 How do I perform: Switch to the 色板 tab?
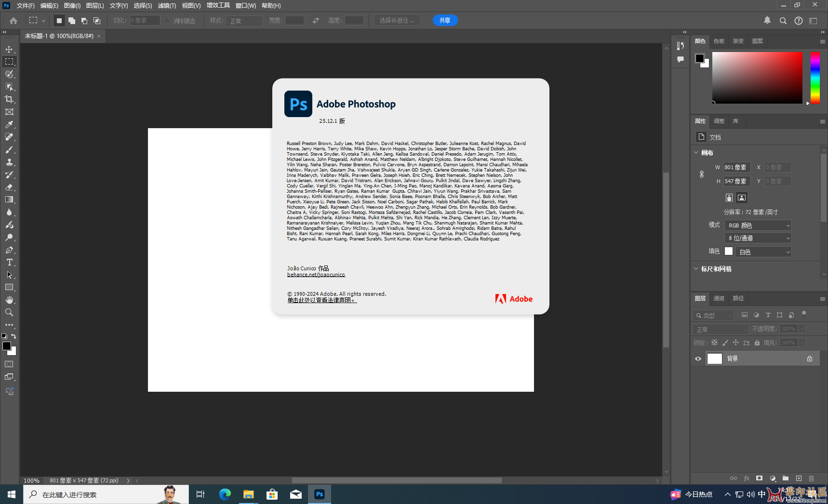tap(719, 41)
